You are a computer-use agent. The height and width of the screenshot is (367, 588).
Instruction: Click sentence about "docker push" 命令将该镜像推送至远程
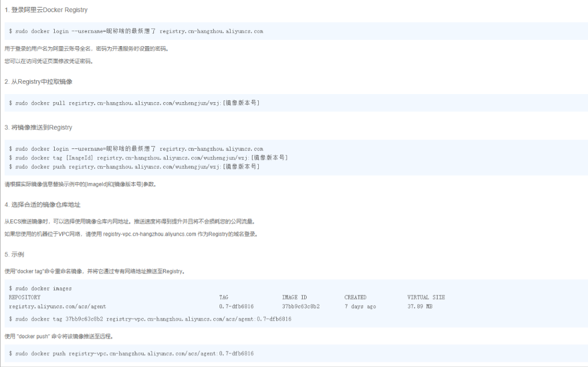pos(59,336)
